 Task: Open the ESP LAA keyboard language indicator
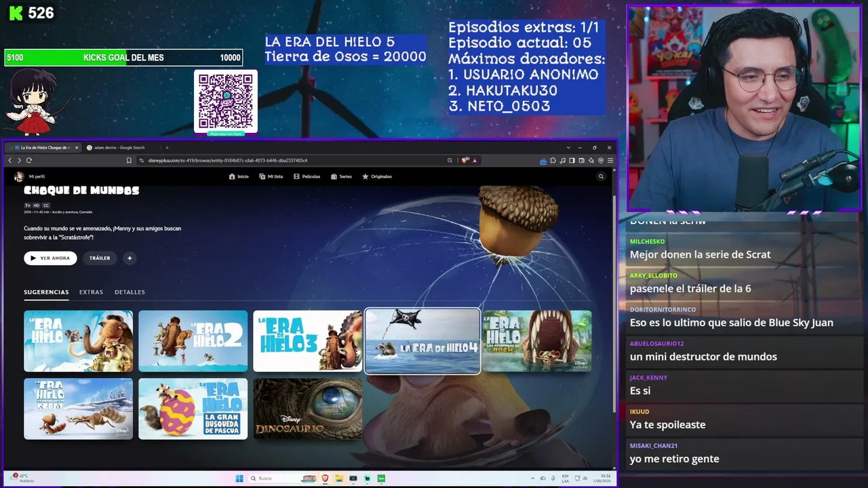click(x=566, y=479)
